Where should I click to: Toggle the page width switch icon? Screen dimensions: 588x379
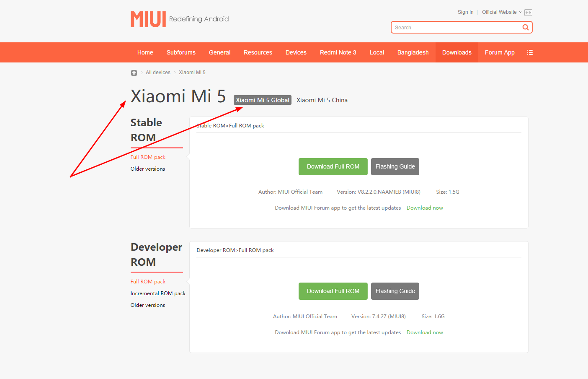[528, 13]
